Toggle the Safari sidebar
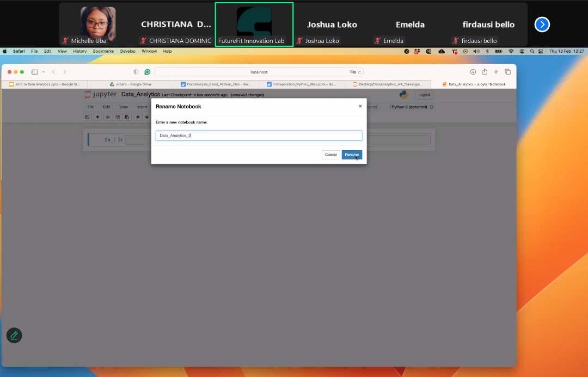This screenshot has height=377, width=588. click(34, 72)
